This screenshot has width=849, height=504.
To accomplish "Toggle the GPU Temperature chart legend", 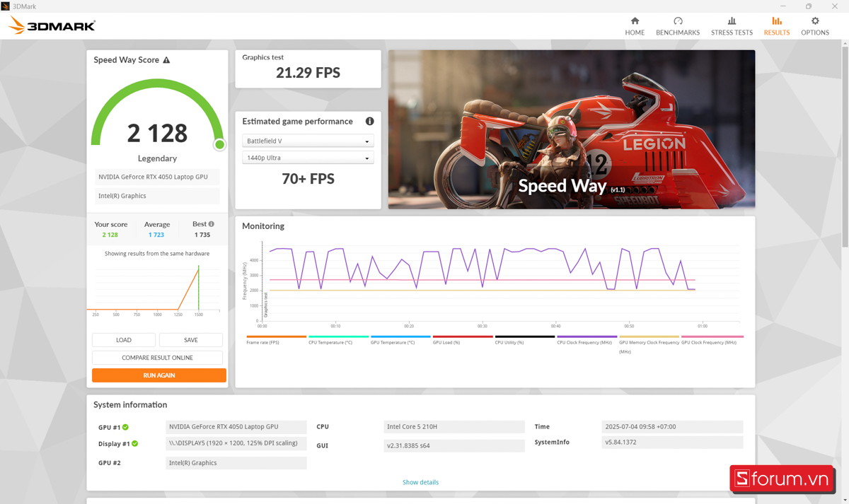I will pos(400,340).
